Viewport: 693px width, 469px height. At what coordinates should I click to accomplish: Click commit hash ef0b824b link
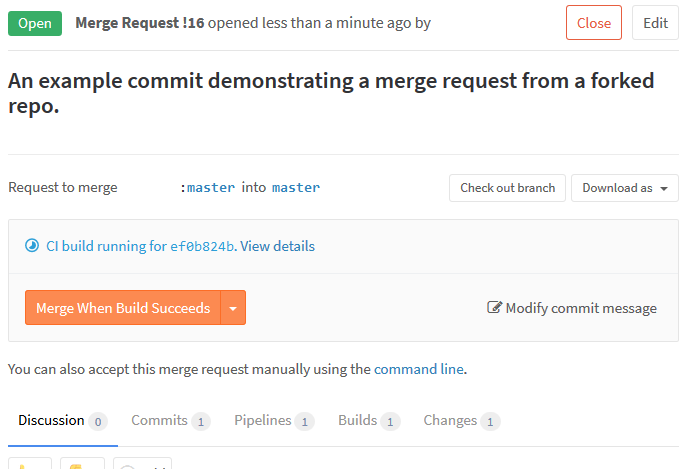(202, 246)
